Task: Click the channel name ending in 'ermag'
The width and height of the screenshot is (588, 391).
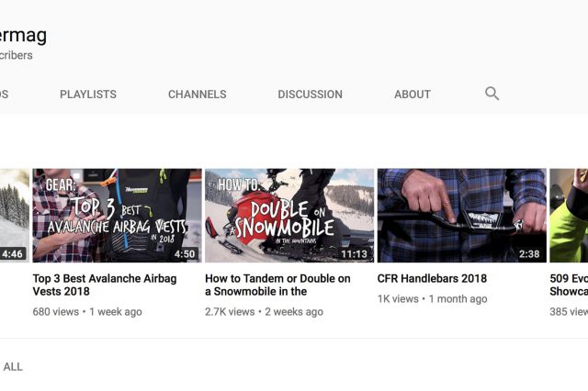Action: tap(23, 36)
